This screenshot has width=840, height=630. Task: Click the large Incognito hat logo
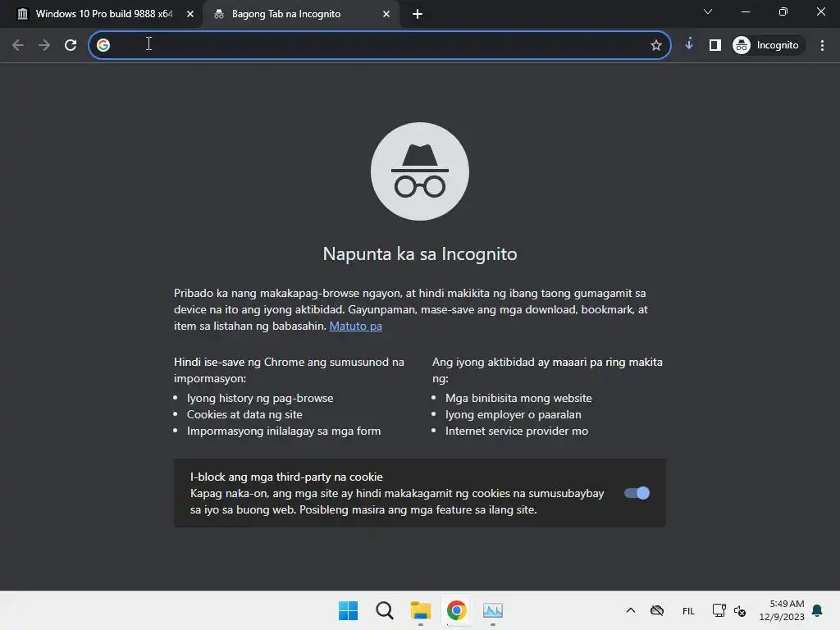point(420,171)
